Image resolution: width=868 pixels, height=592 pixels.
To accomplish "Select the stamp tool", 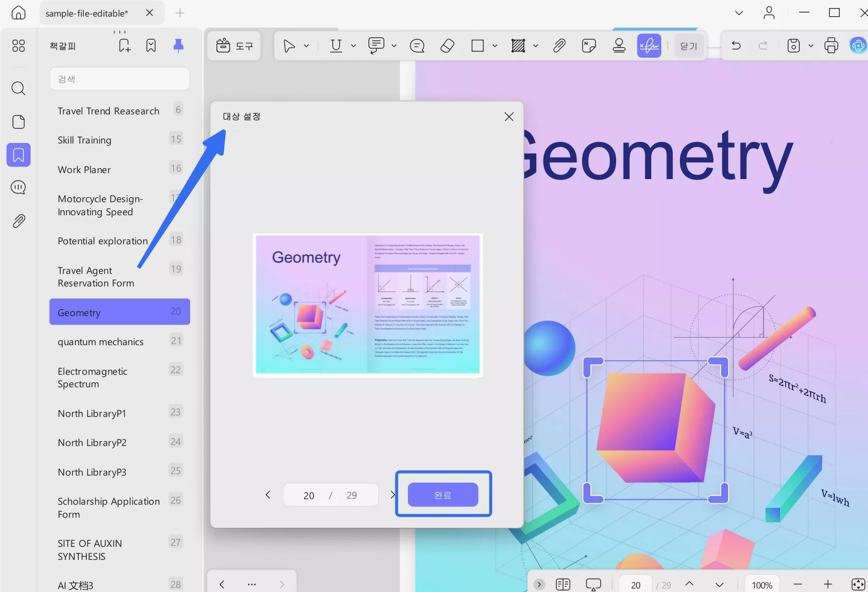I will (619, 46).
